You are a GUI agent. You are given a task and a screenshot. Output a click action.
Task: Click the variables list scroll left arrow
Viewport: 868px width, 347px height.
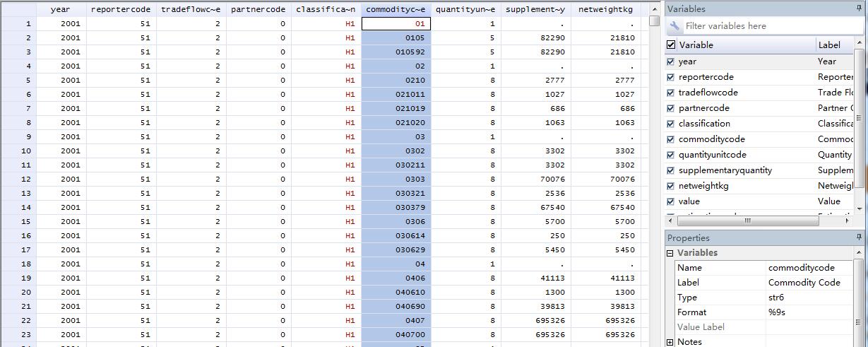[x=671, y=220]
